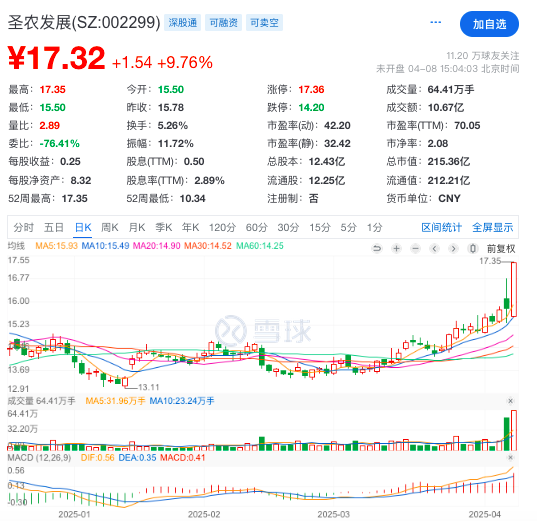Click 全屏显示 to show fullscreen

(492, 227)
